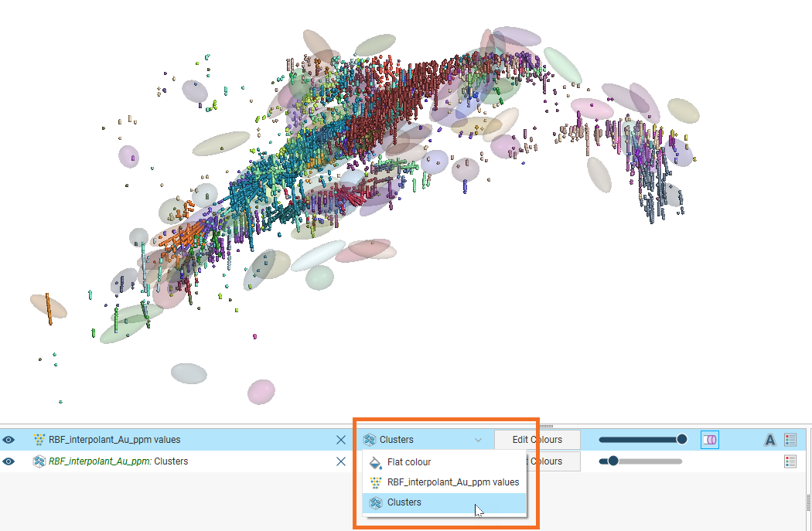Remove the Clusters object from the scene
Image resolution: width=812 pixels, height=531 pixels.
341,461
